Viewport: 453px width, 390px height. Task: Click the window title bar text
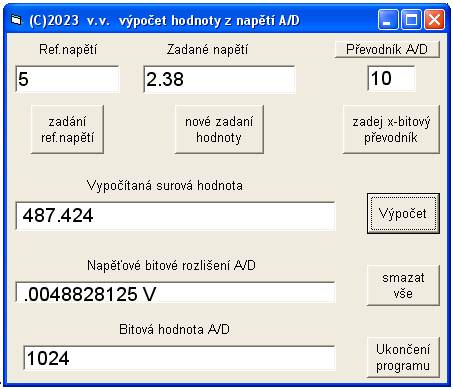point(164,21)
